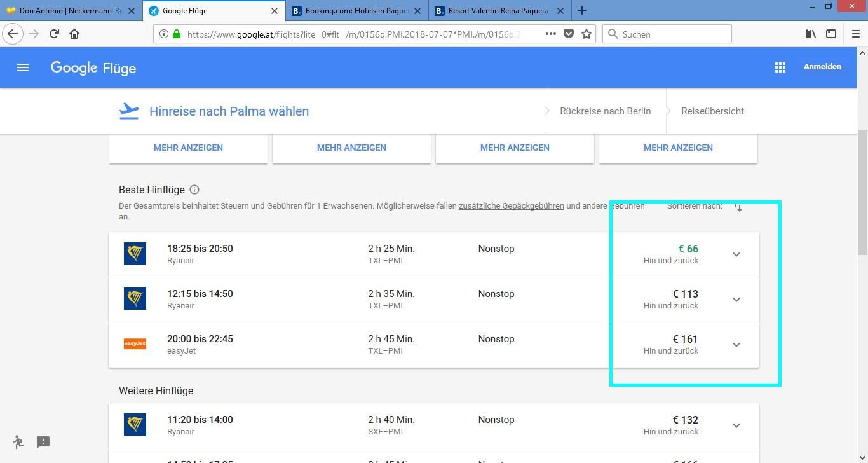Close the Booking.com Hotels in Paguera tab
Image resolution: width=868 pixels, height=463 pixels.
(x=417, y=11)
